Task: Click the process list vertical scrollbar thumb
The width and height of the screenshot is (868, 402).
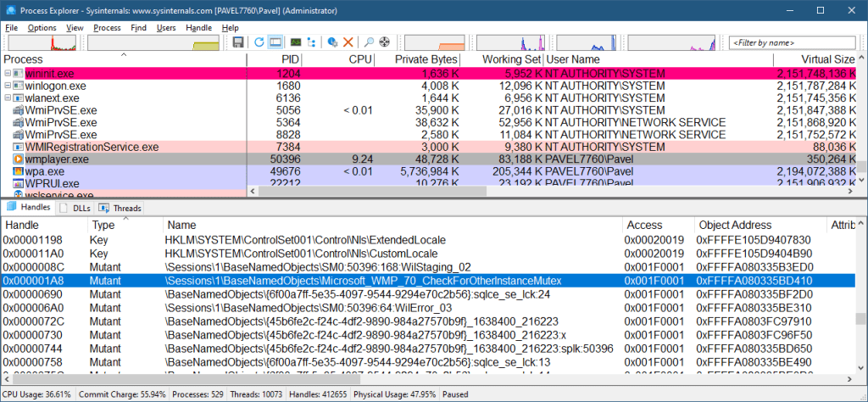Action: pos(862,166)
